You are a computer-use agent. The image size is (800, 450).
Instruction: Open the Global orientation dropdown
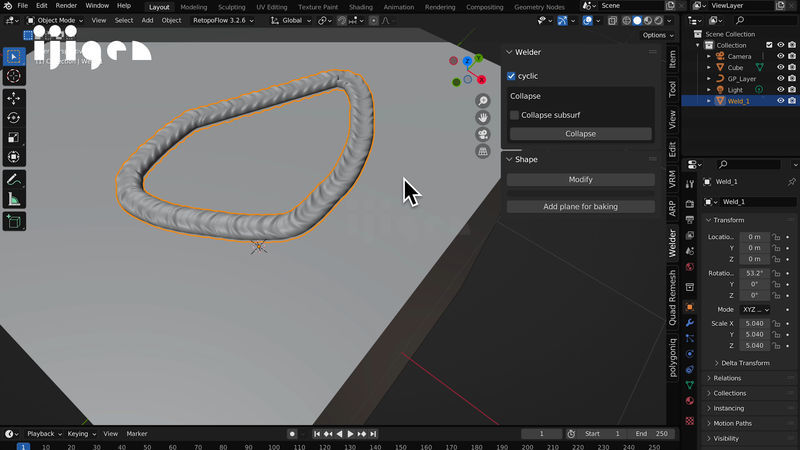click(x=291, y=20)
